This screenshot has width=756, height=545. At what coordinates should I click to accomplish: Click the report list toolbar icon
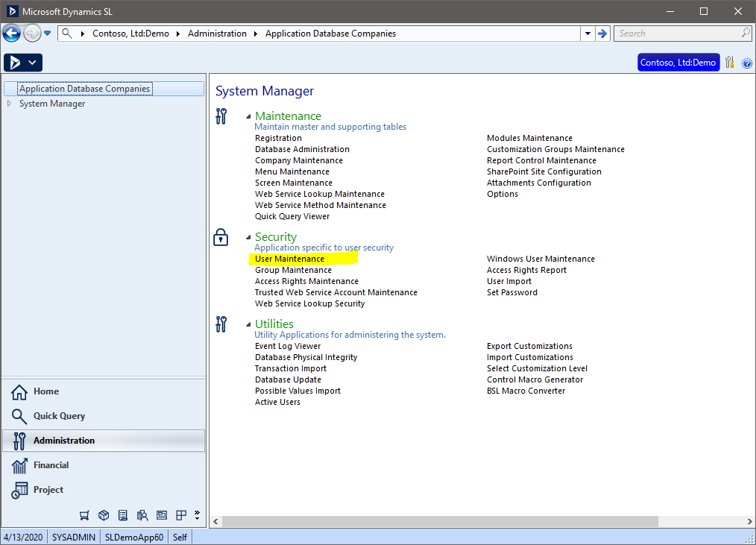(123, 514)
